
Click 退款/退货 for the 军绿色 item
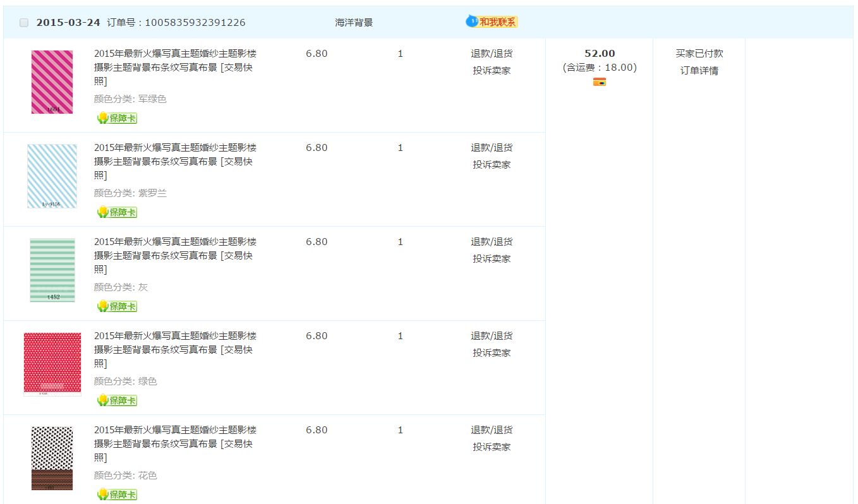(x=492, y=54)
